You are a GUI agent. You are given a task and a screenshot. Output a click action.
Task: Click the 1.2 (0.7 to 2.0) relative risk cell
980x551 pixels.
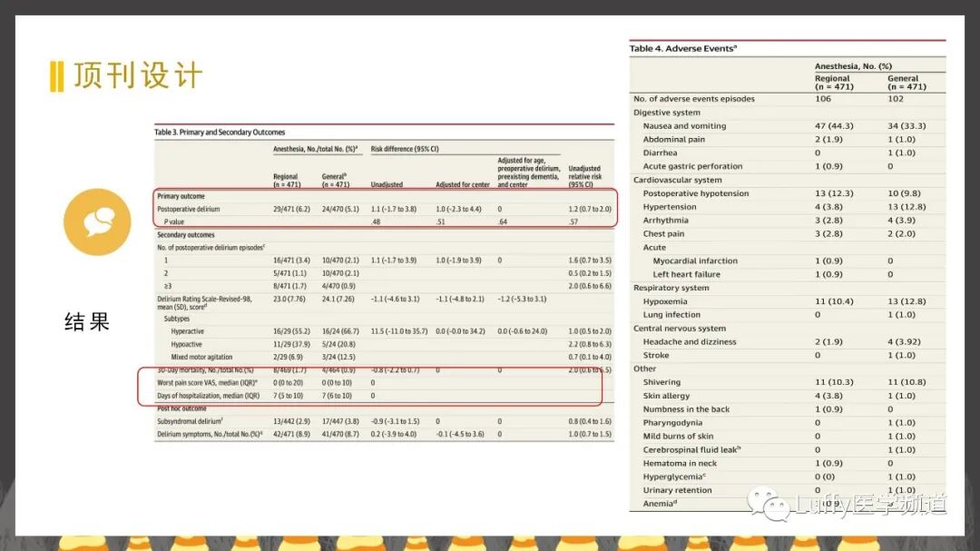[590, 209]
